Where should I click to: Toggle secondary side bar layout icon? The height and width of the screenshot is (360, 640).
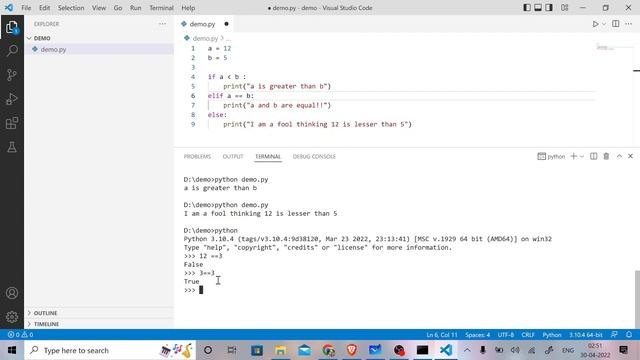click(549, 8)
